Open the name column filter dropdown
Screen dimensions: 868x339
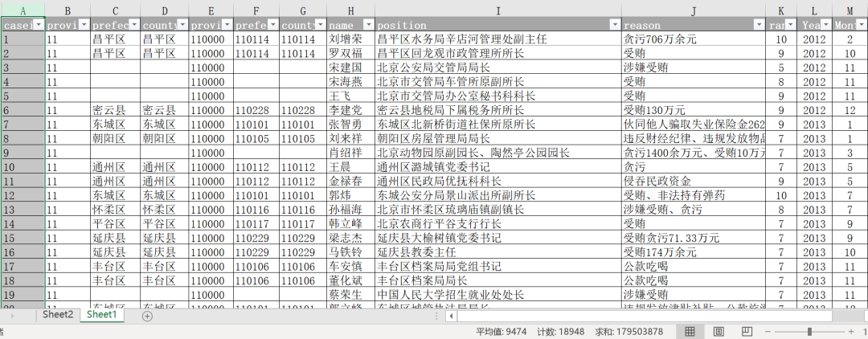point(368,25)
